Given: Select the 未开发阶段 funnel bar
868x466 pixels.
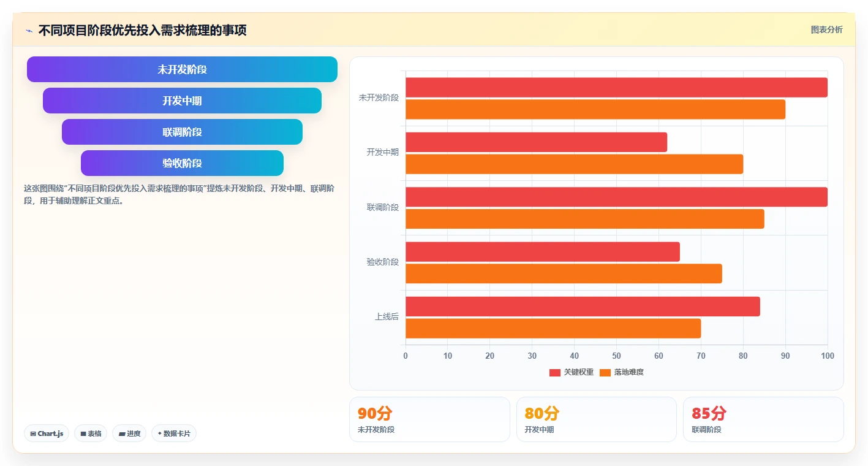Looking at the screenshot, I should pyautogui.click(x=182, y=69).
